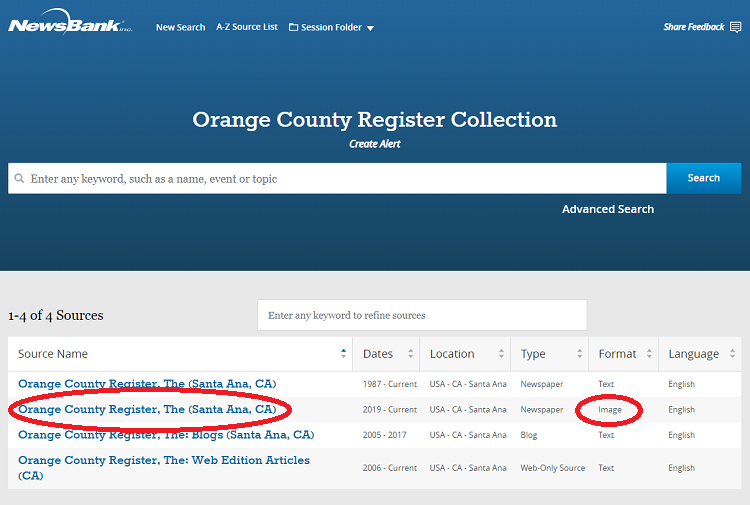Open Orange County Register: Blogs source
Viewport: 750px width, 505px height.
(166, 435)
